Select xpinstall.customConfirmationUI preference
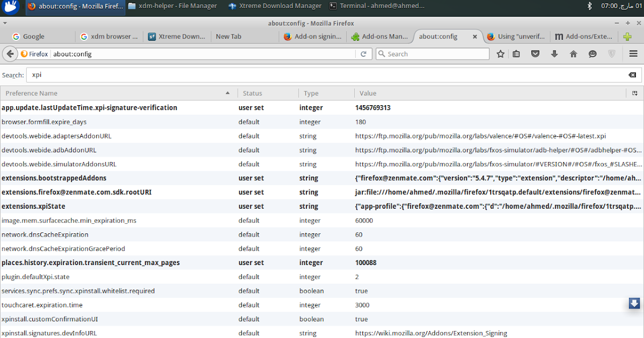The height and width of the screenshot is (338, 644). point(322,319)
